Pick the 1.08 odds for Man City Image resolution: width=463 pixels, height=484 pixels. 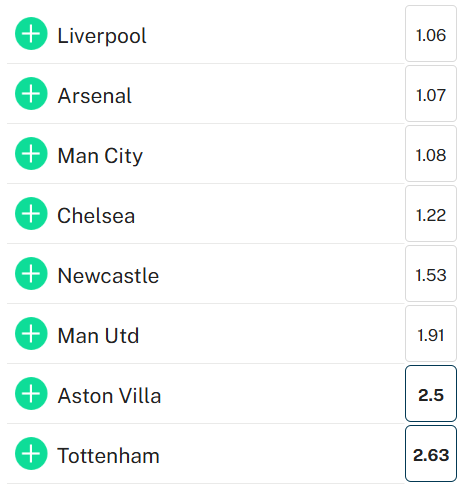tap(431, 154)
